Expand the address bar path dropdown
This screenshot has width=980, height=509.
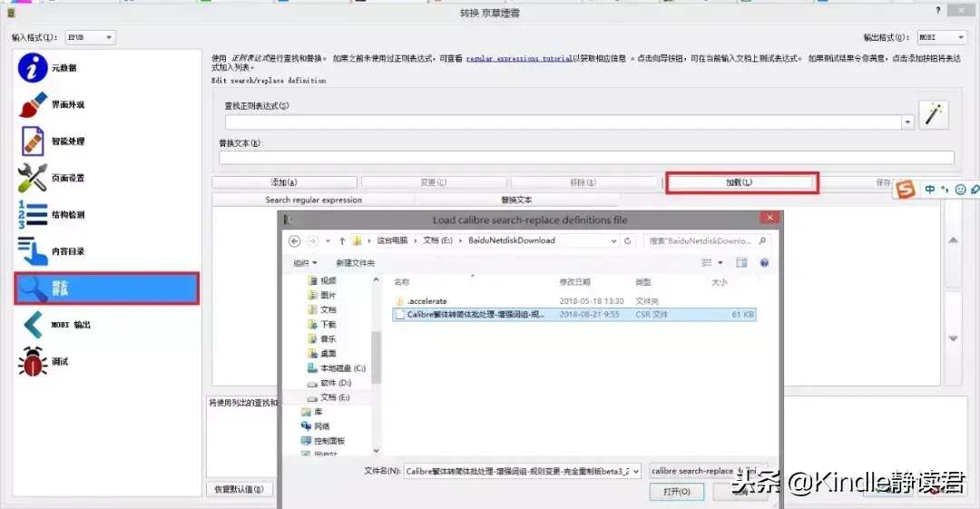[x=613, y=240]
